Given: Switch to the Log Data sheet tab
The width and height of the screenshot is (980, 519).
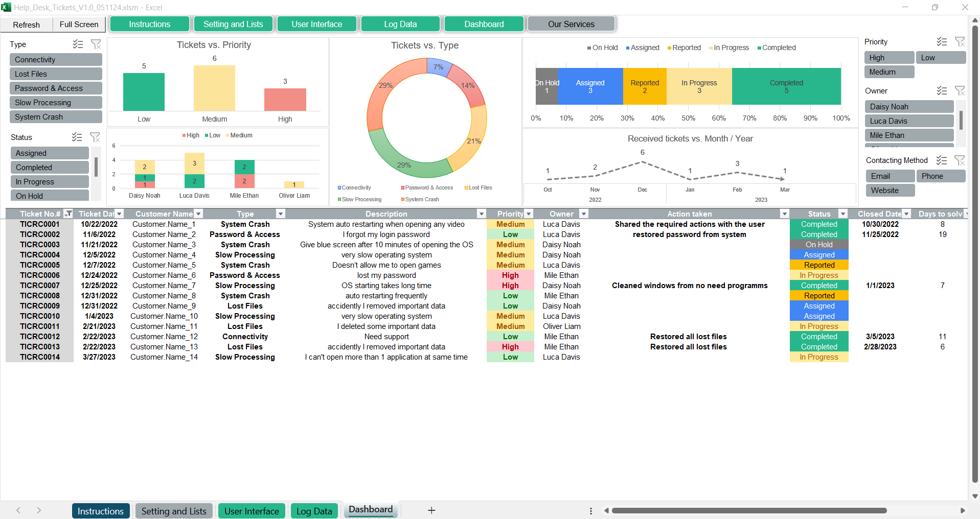Looking at the screenshot, I should coord(314,511).
